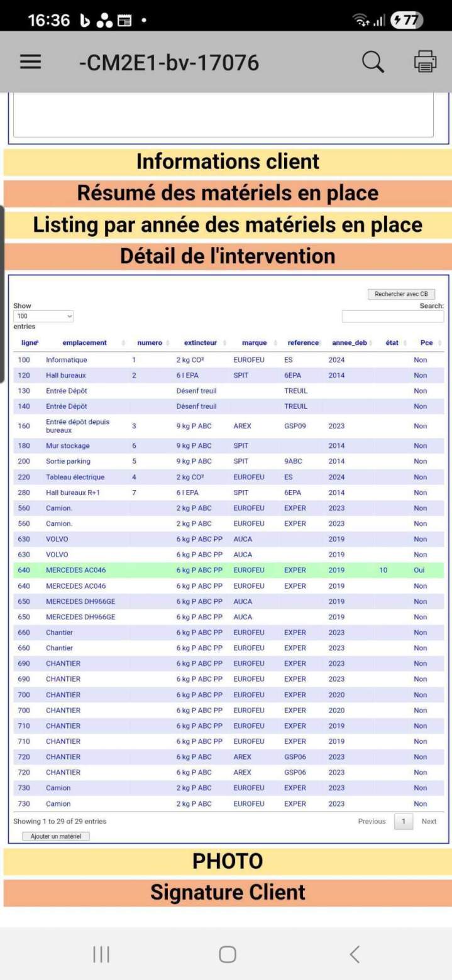Screen dimensions: 452x980
Task: Tap the Wi-Fi status icon
Action: coord(361,20)
